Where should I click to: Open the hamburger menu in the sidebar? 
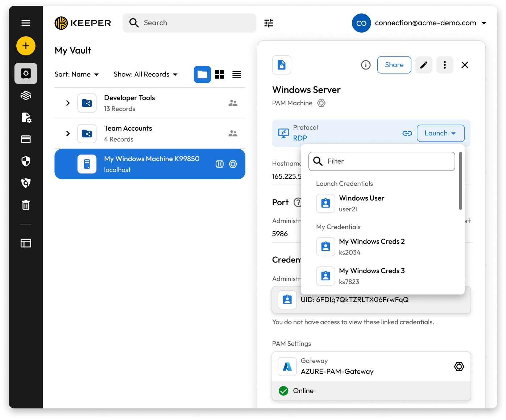[x=26, y=23]
